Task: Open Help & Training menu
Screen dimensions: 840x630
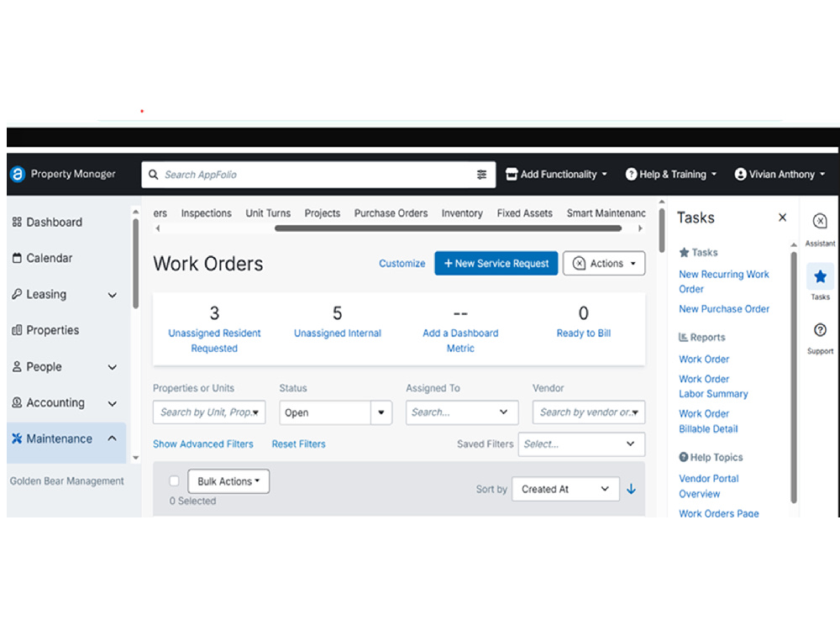Action: point(670,175)
